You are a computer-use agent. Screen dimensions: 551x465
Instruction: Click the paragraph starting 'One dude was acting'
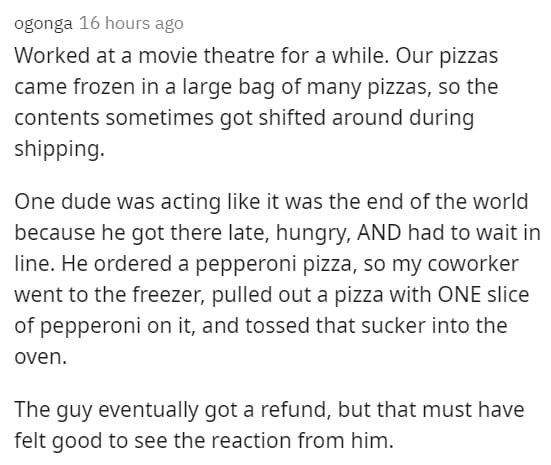[x=278, y=279]
